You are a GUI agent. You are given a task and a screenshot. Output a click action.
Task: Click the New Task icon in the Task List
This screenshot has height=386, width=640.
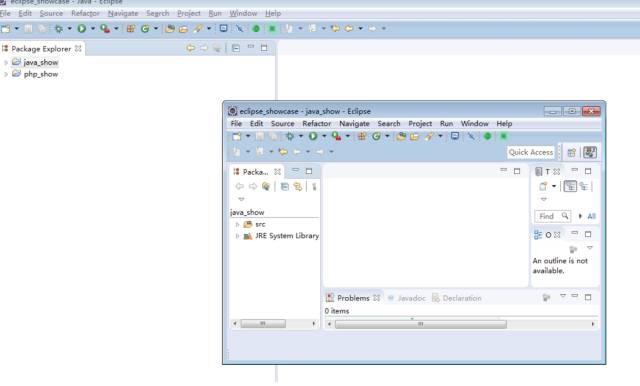[x=543, y=186]
